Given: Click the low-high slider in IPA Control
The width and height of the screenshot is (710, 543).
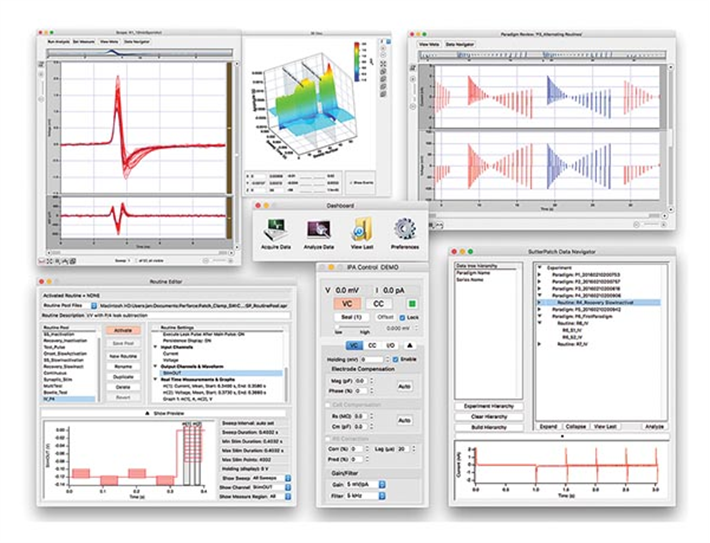Looking at the screenshot, I should pyautogui.click(x=353, y=327).
